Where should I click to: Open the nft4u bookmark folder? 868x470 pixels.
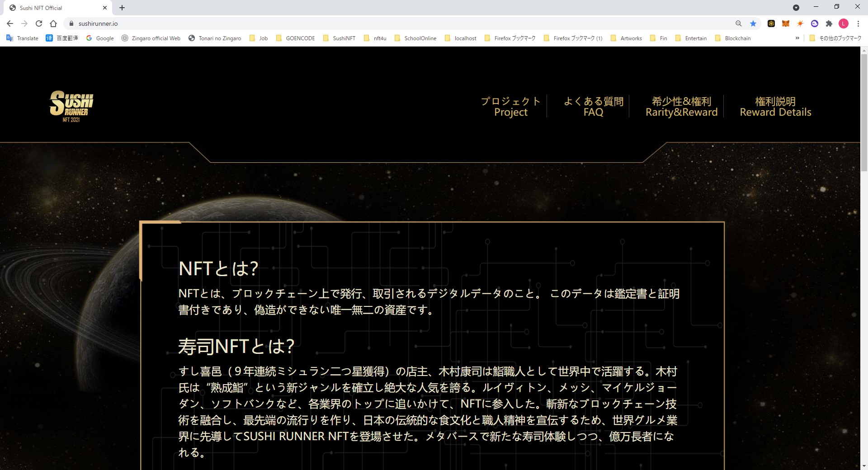coord(375,38)
